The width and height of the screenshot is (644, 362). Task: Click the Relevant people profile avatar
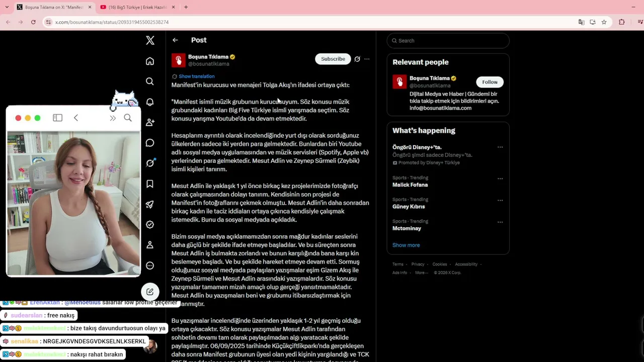coord(399,82)
